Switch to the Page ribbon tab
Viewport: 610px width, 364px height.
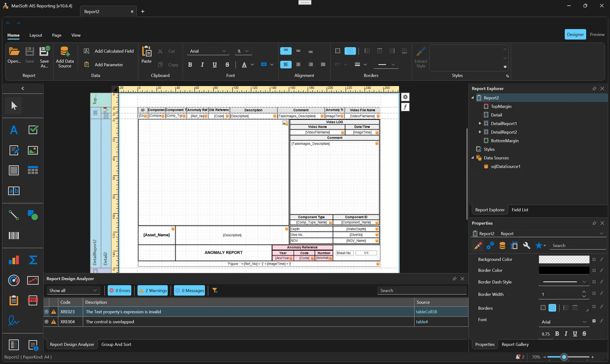tap(57, 35)
